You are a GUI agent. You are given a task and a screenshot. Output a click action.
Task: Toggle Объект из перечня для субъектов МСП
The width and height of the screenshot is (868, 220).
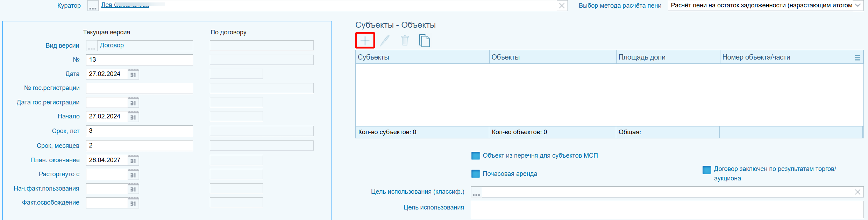click(x=476, y=156)
